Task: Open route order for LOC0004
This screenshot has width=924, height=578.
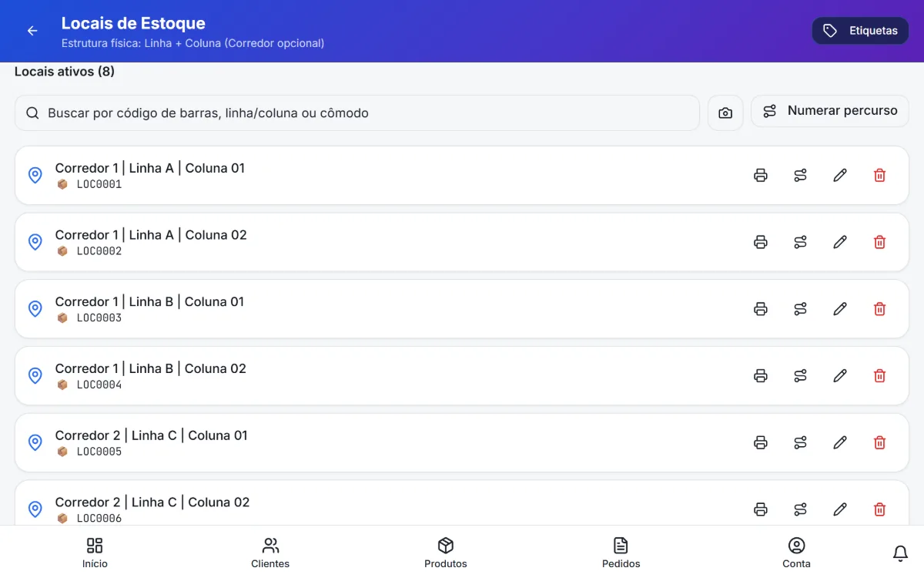Action: click(801, 376)
